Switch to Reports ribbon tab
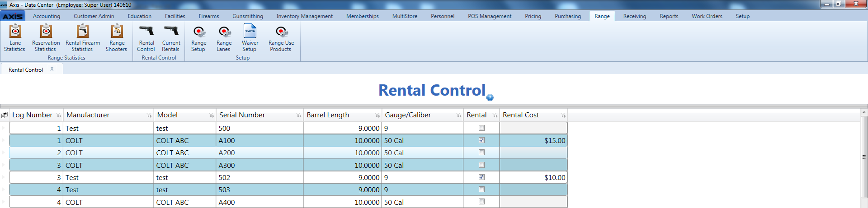Image resolution: width=868 pixels, height=208 pixels. [669, 16]
